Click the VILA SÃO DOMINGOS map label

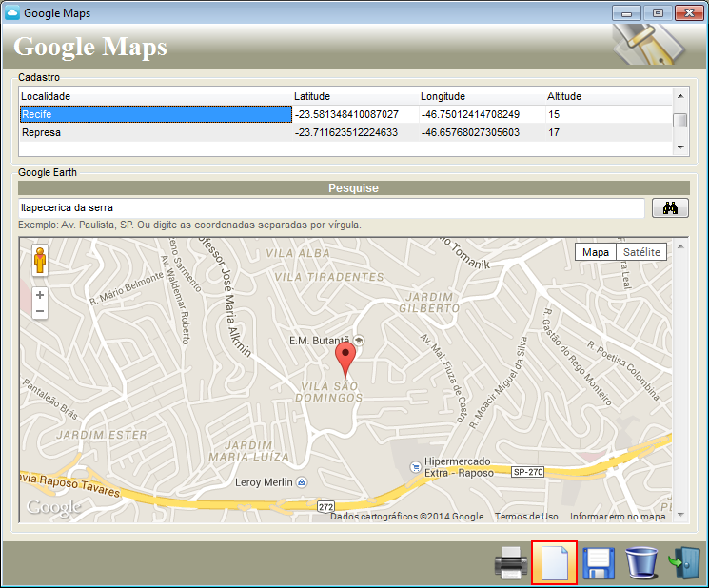pos(329,392)
